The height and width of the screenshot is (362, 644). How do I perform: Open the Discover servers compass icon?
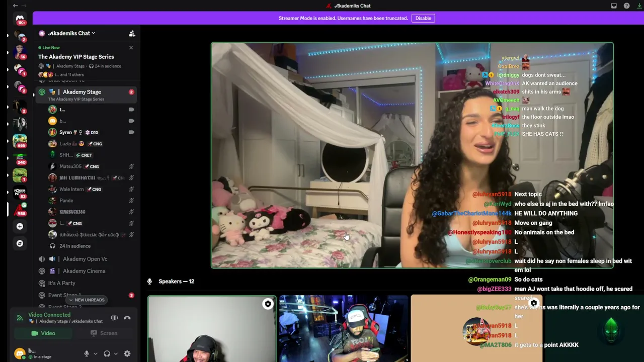click(x=20, y=243)
